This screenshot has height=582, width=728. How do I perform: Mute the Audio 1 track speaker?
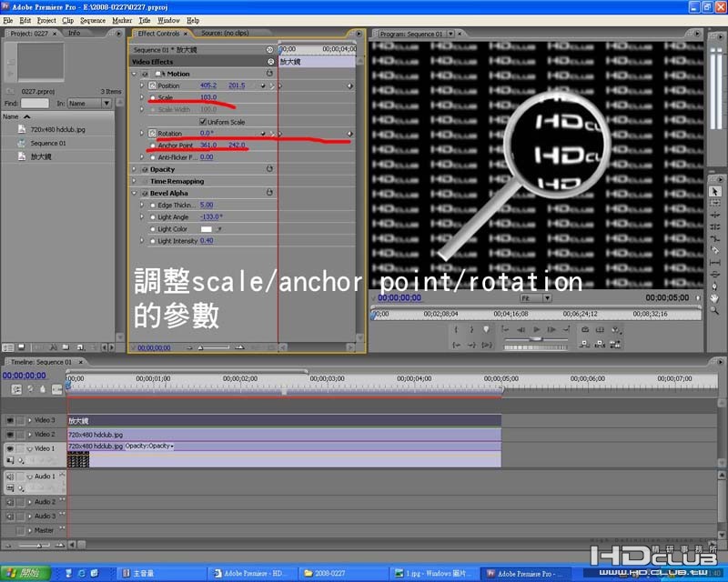[x=10, y=477]
